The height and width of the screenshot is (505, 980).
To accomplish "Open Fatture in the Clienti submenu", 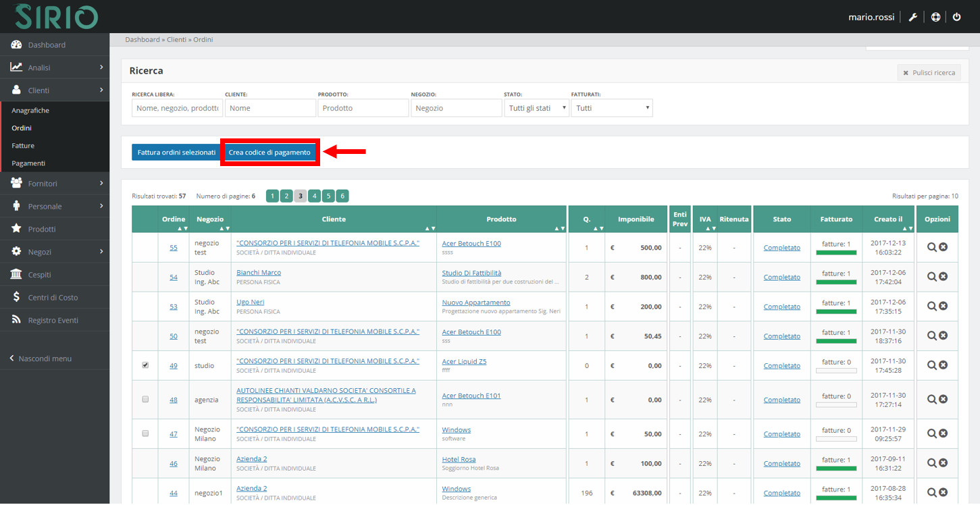I will coord(23,146).
